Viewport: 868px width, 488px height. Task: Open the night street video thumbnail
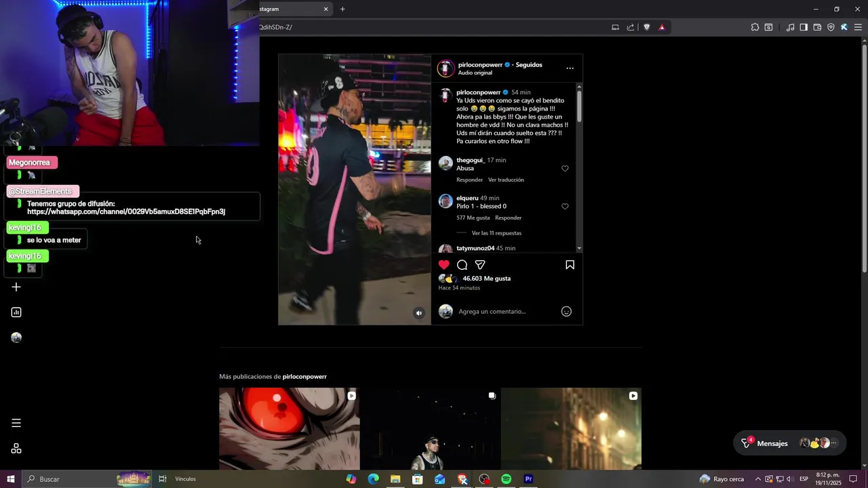(571, 428)
